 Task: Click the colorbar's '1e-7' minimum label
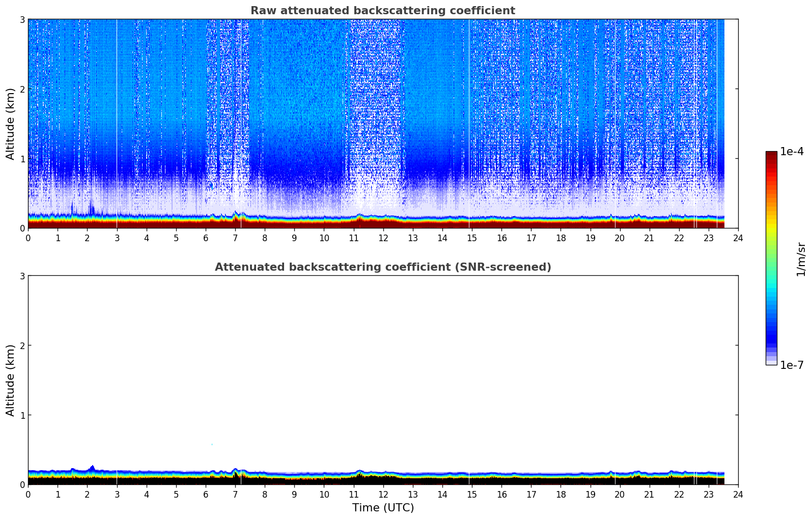click(x=792, y=365)
